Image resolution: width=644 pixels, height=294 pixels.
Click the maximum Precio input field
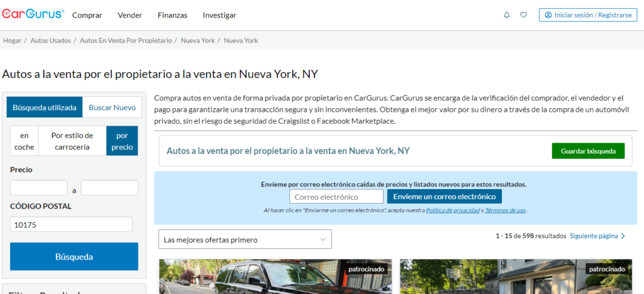[109, 188]
